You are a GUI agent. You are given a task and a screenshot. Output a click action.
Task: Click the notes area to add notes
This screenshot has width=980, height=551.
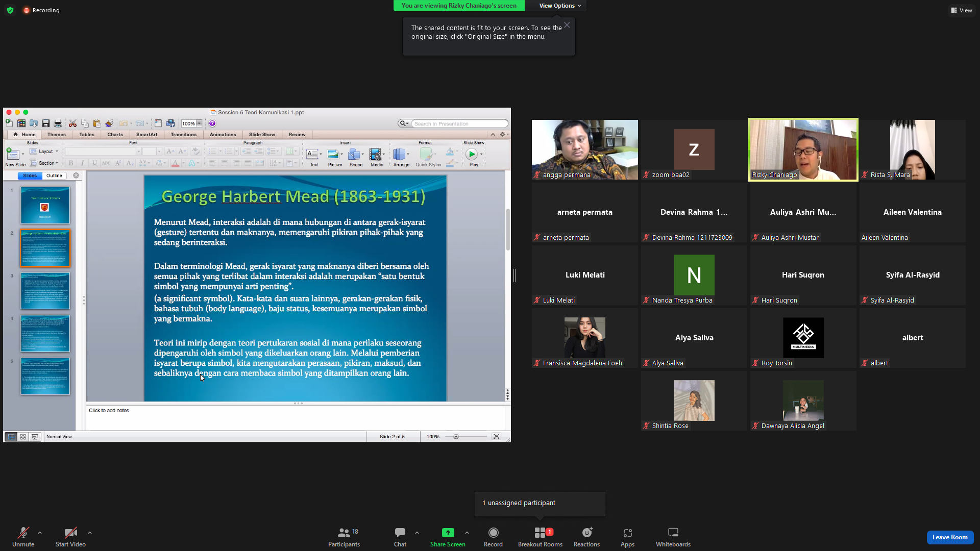coord(296,418)
